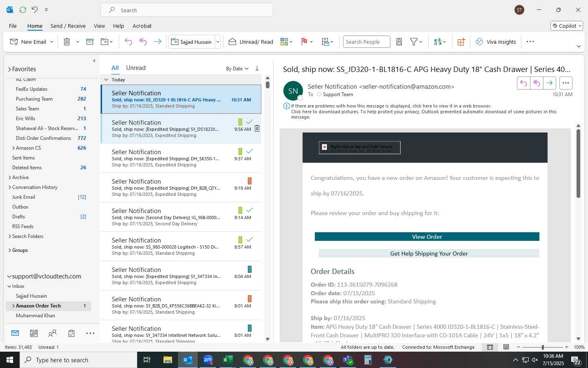Delete the selected email with trash icon in ribbon
Viewport: 588px width, 368px height.
(67, 42)
